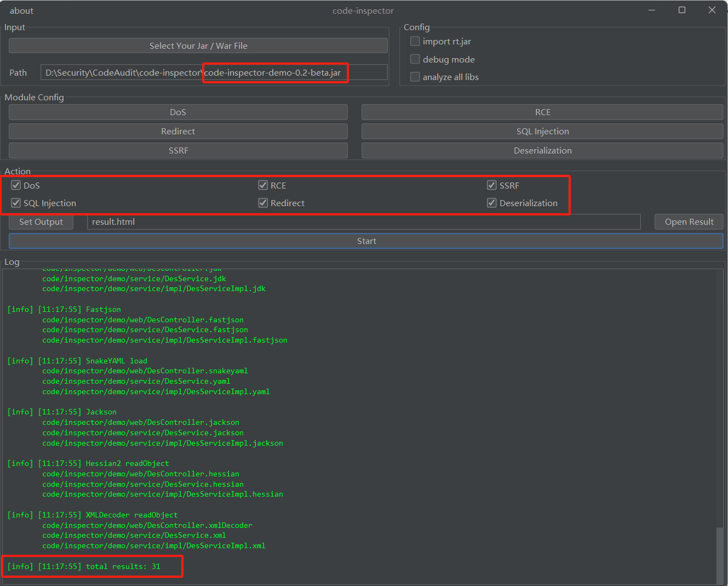Open the SSRF module config

pos(178,150)
